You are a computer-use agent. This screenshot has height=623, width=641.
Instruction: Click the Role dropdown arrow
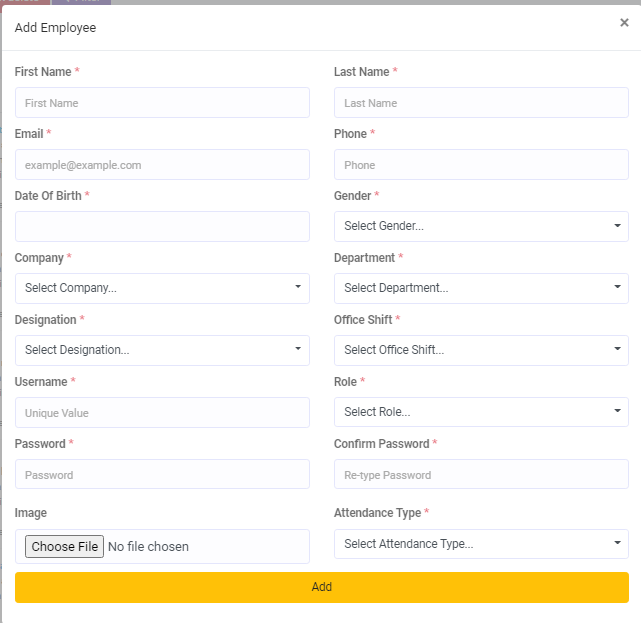[617, 413]
